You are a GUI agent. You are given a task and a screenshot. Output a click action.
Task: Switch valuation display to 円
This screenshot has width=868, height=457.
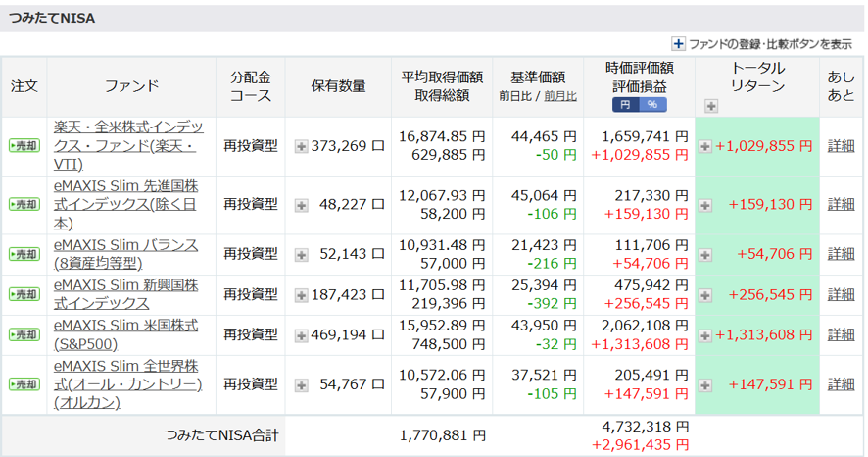[x=626, y=105]
